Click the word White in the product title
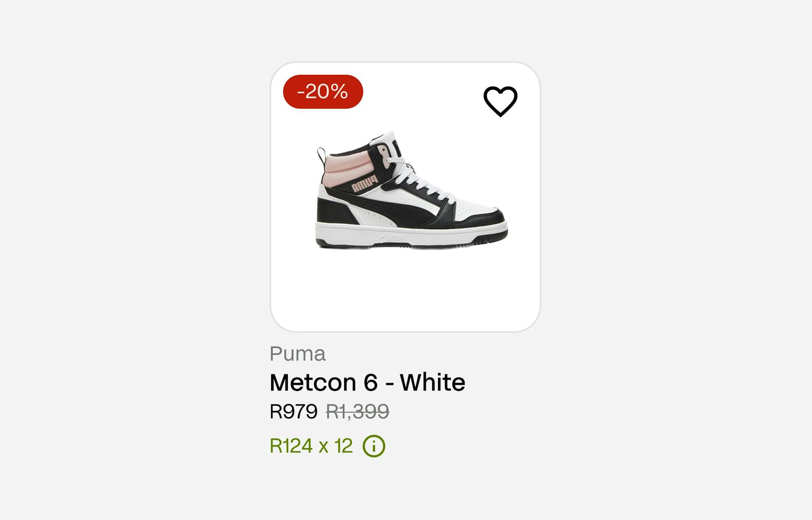 tap(432, 382)
